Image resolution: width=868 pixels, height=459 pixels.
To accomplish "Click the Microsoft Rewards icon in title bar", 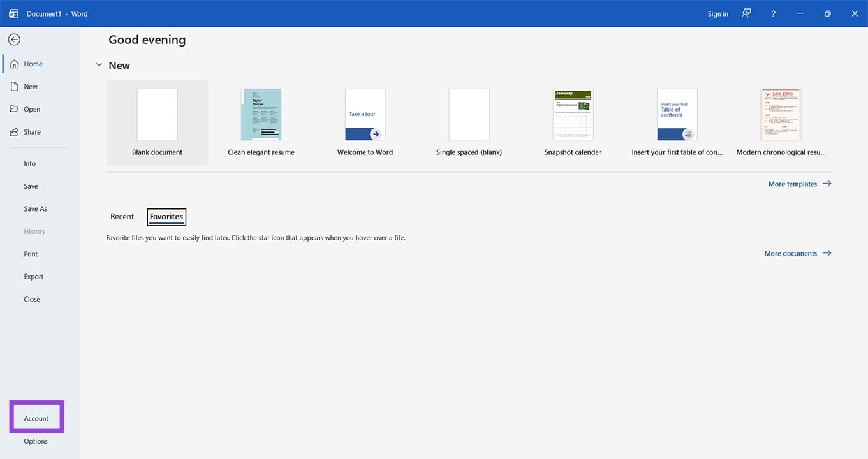I will [746, 13].
